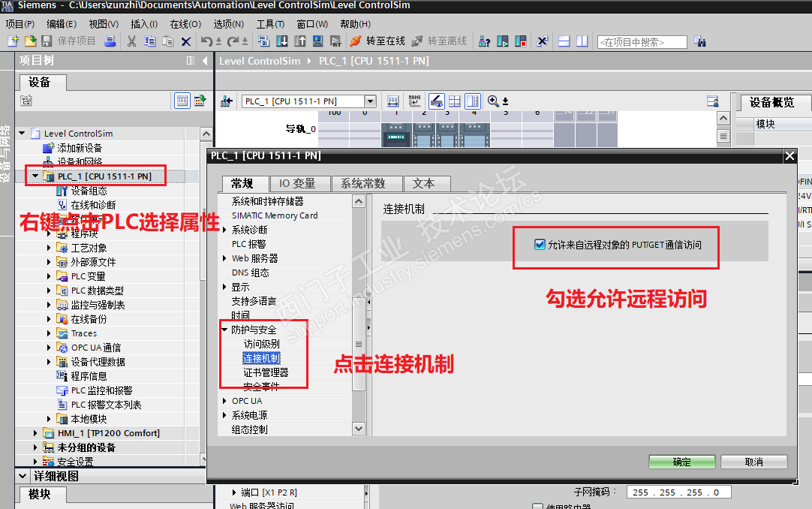Cancel the dialog with 取消
Image resolution: width=812 pixels, height=509 pixels.
[754, 462]
